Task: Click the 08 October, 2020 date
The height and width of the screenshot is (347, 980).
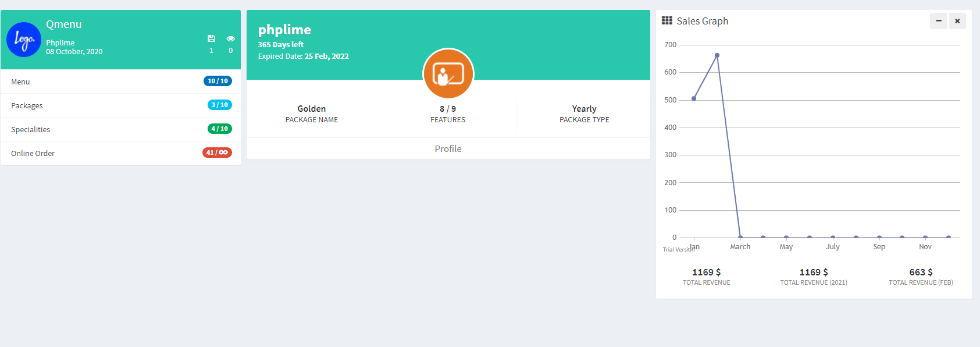Action: tap(74, 51)
